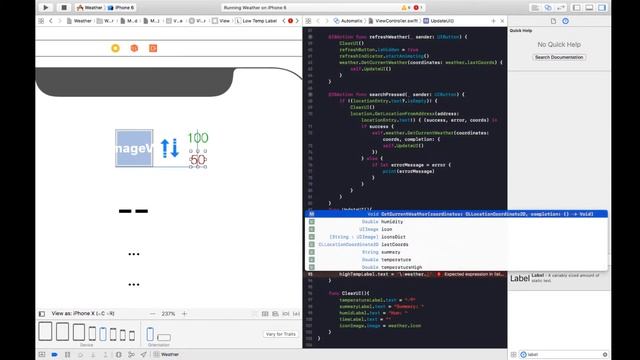Image resolution: width=640 pixels, height=360 pixels.
Task: Open Debug Memory Graph button
Action: click(x=131, y=355)
